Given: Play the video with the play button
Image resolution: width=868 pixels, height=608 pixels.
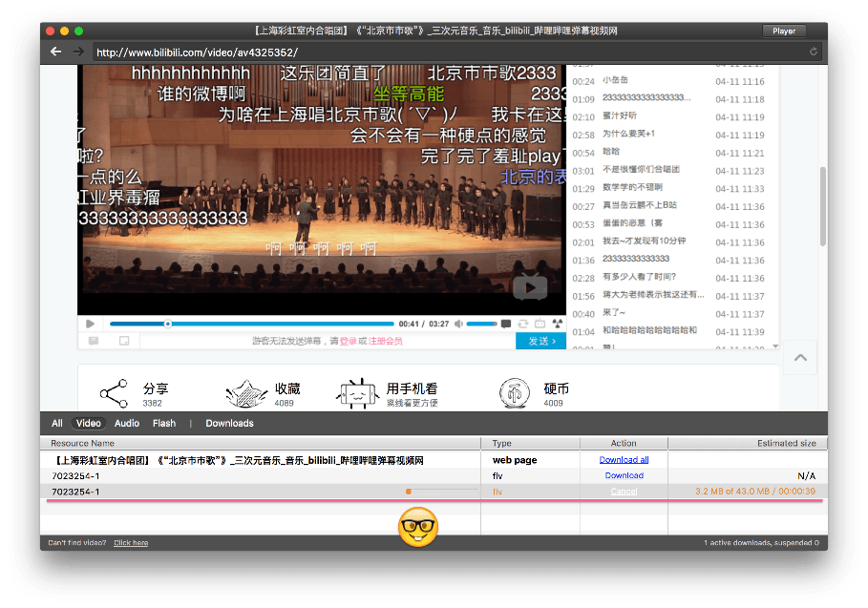Looking at the screenshot, I should (90, 324).
